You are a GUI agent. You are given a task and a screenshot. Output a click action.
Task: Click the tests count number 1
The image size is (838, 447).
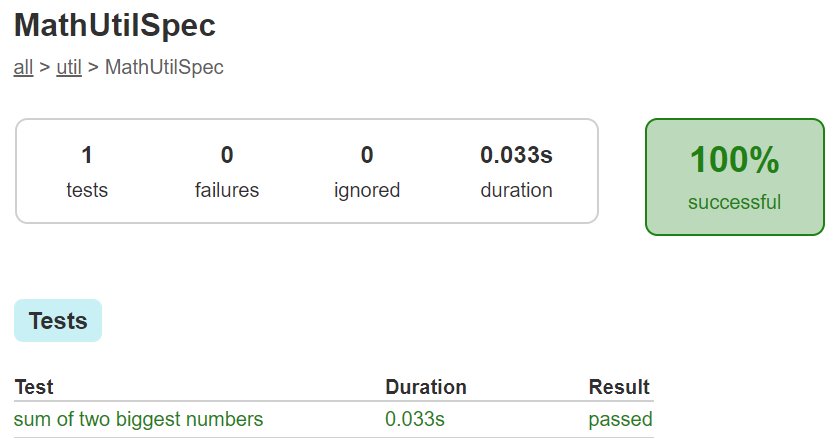(x=87, y=155)
